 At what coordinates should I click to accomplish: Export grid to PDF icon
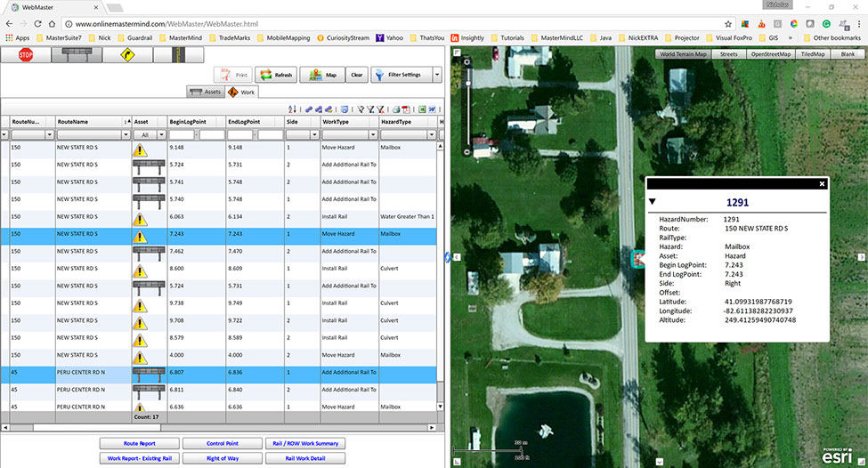[x=405, y=109]
